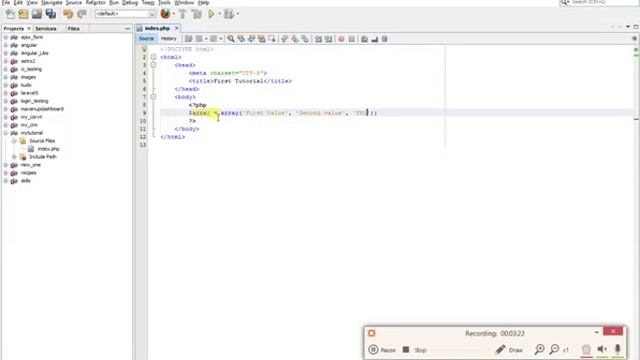
Task: Toggle the recorder speaker audio icon
Action: 602,349
